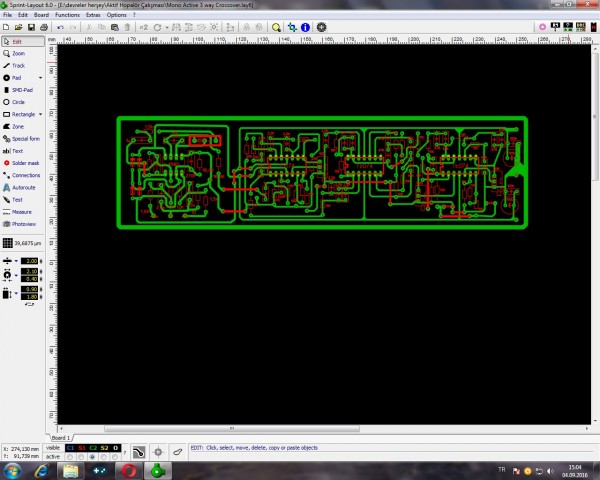The image size is (600, 480).
Task: Open the grid size 39,6875 µm selector
Action: click(21, 243)
